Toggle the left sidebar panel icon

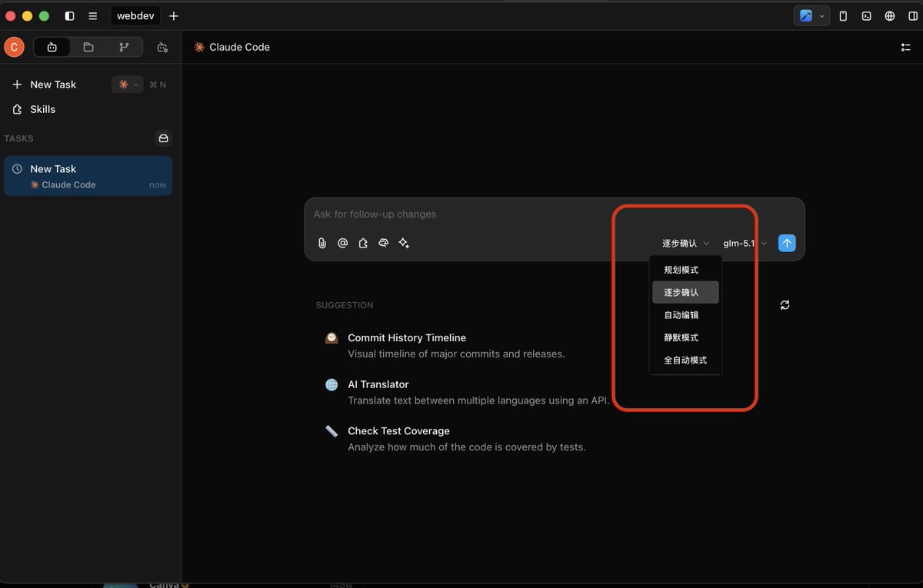click(x=70, y=15)
